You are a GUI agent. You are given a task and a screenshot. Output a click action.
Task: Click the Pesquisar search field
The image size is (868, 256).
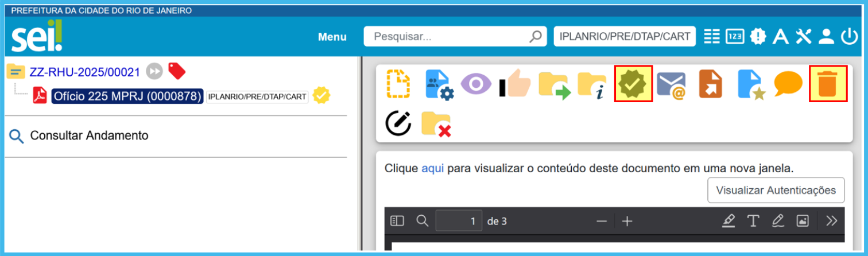(448, 37)
